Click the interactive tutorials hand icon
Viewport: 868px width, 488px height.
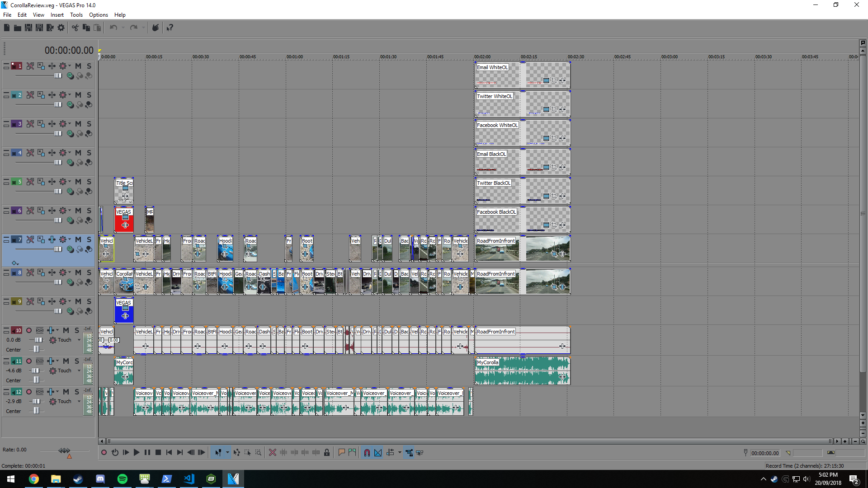[x=156, y=28]
